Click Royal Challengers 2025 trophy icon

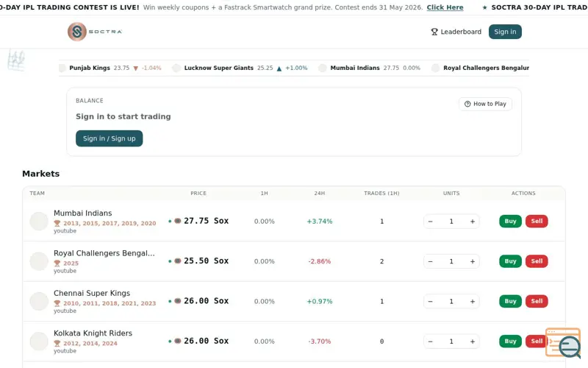click(57, 263)
